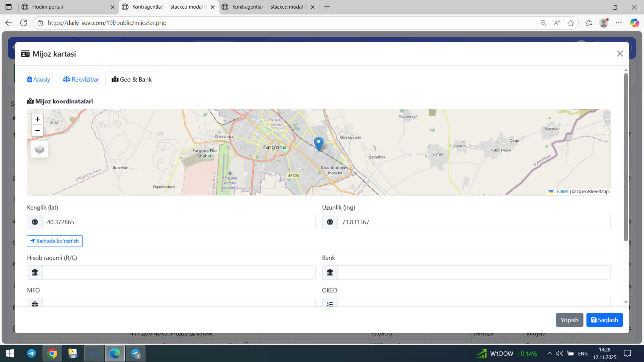Zoom in on the map
644x362 pixels.
(x=38, y=119)
